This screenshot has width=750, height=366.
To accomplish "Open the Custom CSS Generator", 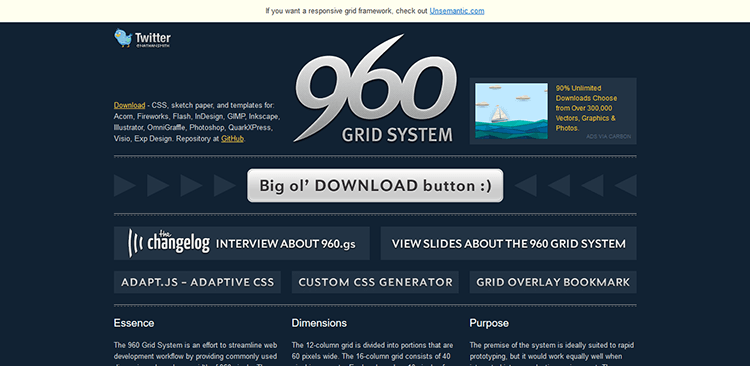I will 375,282.
